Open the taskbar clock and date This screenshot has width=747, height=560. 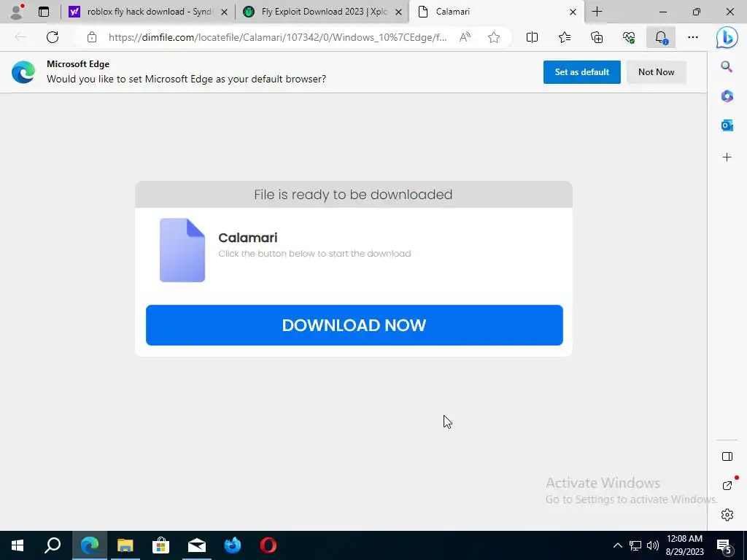click(x=684, y=545)
